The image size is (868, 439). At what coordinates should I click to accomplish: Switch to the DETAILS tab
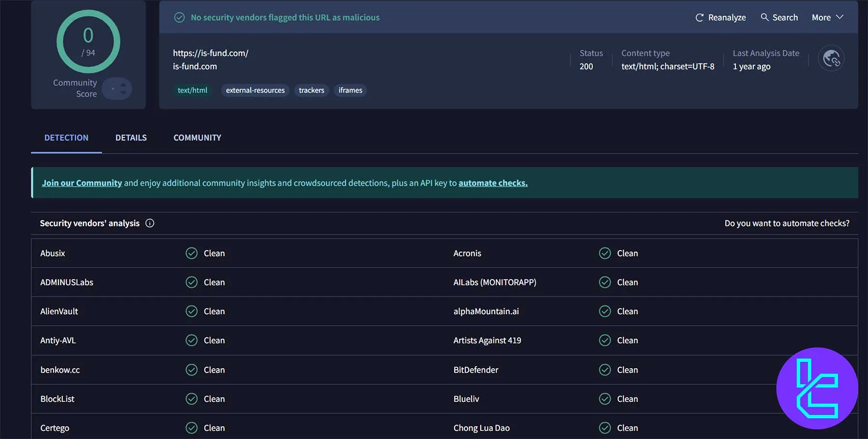pyautogui.click(x=131, y=137)
